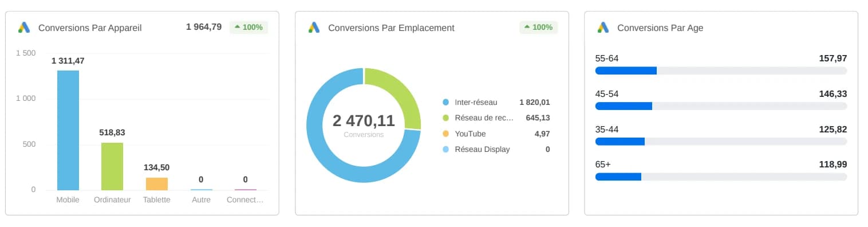
Task: Click the Réseau Display legend dot
Action: (446, 149)
